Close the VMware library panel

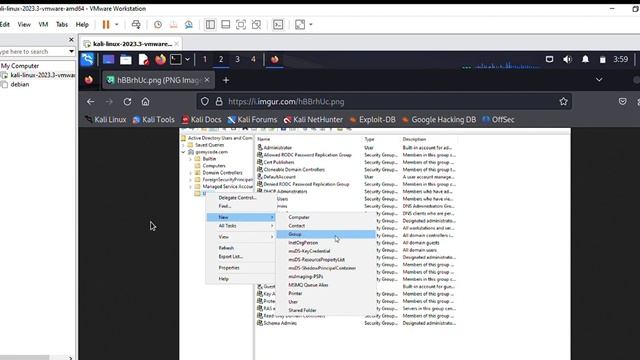[71, 40]
